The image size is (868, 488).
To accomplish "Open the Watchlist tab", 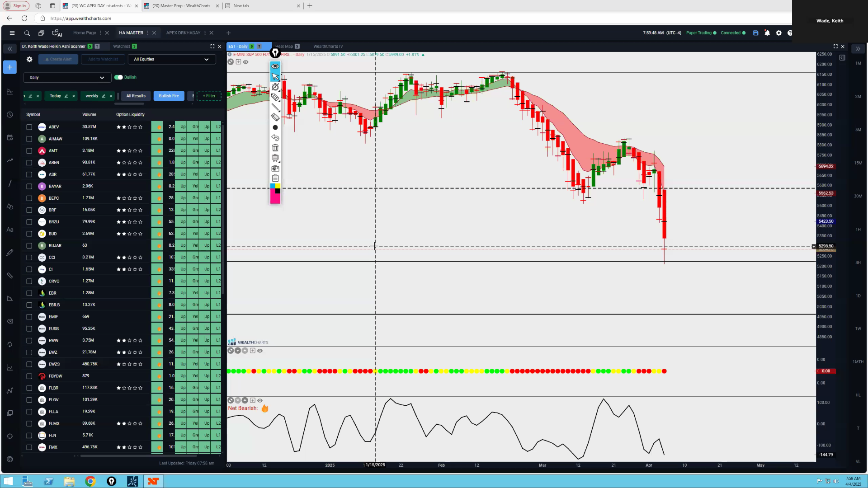I will pos(121,47).
